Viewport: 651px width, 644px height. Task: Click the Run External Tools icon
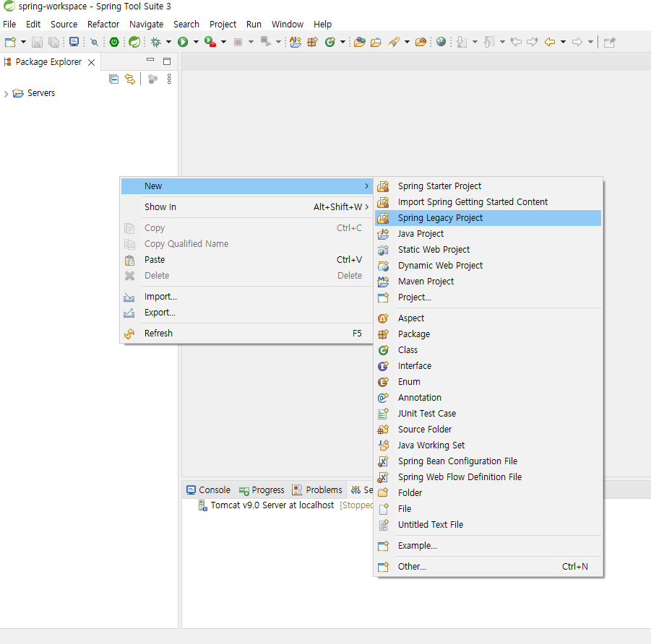[210, 42]
